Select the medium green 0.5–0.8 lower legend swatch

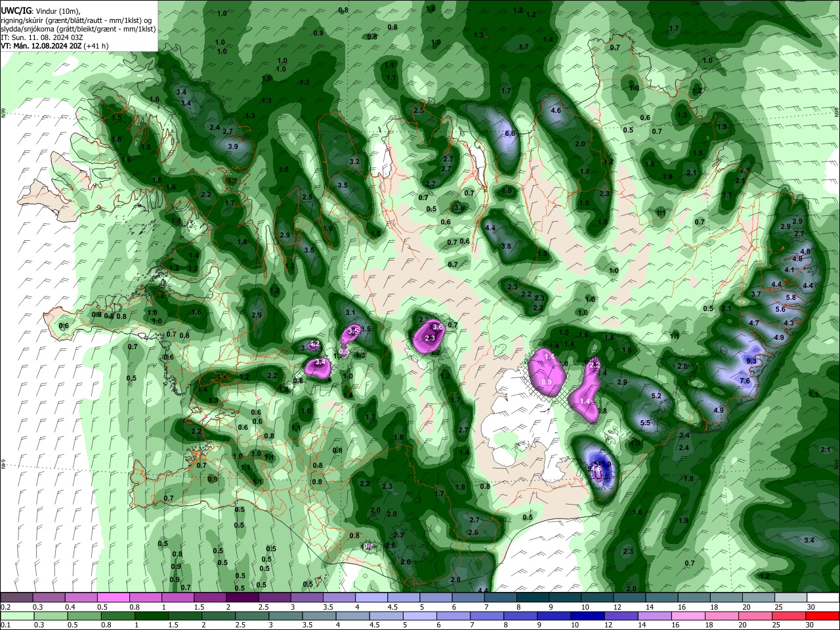[x=84, y=616]
